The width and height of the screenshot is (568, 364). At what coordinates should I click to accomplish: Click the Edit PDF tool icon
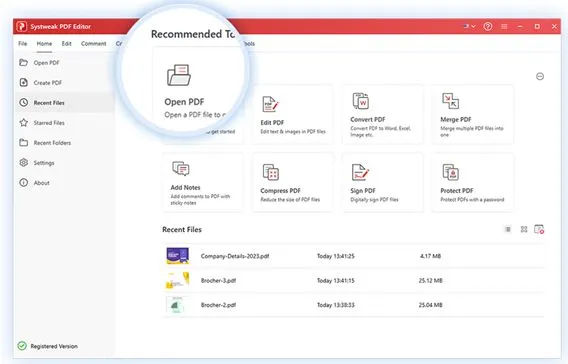pyautogui.click(x=270, y=104)
